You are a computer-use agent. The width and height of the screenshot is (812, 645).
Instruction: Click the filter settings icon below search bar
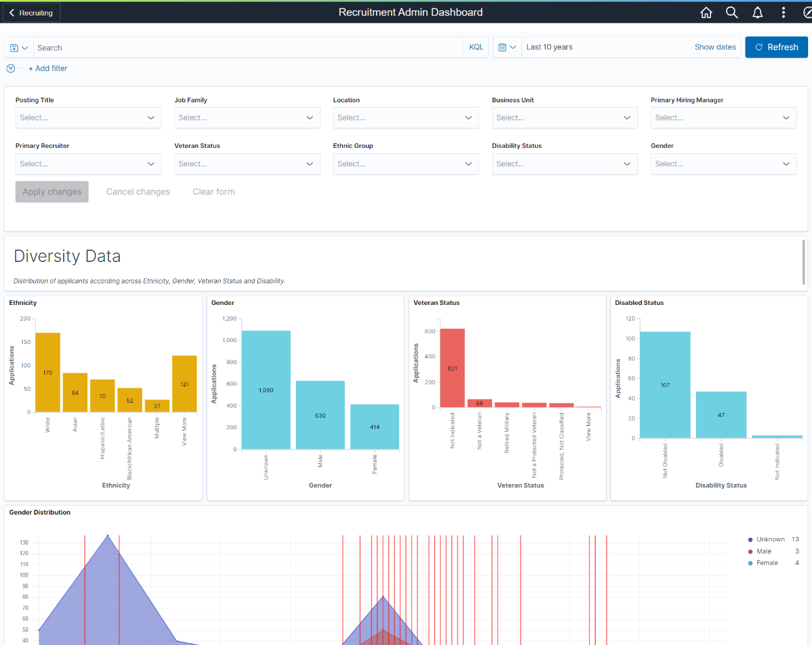10,68
